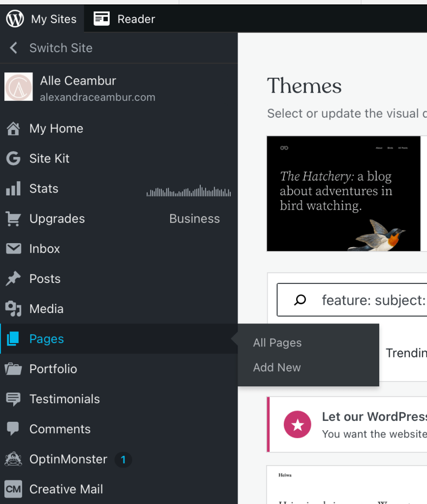Viewport: 427px width, 504px height.
Task: Click the OptinMonster monster icon
Action: point(13,459)
